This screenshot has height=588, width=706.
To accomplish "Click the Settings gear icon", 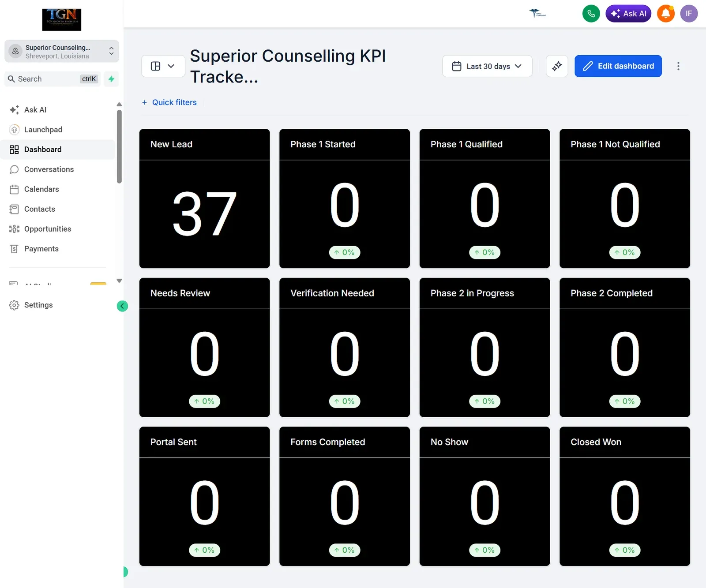I will 14,305.
